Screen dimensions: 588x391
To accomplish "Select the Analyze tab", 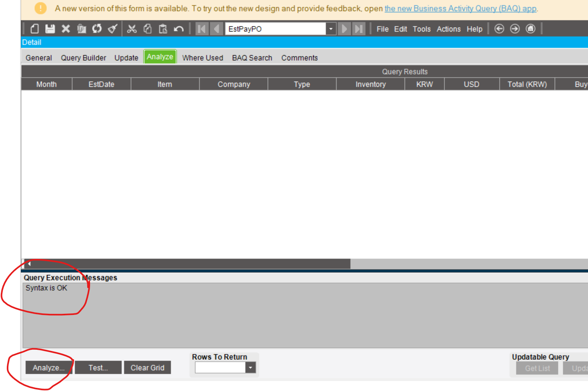I will click(x=160, y=57).
